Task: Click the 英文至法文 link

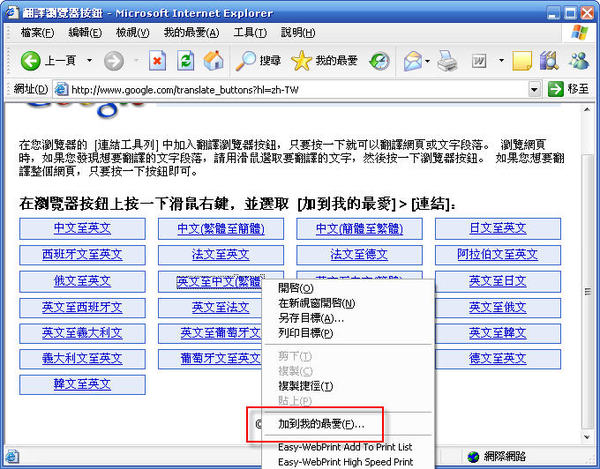Action: pyautogui.click(x=221, y=307)
